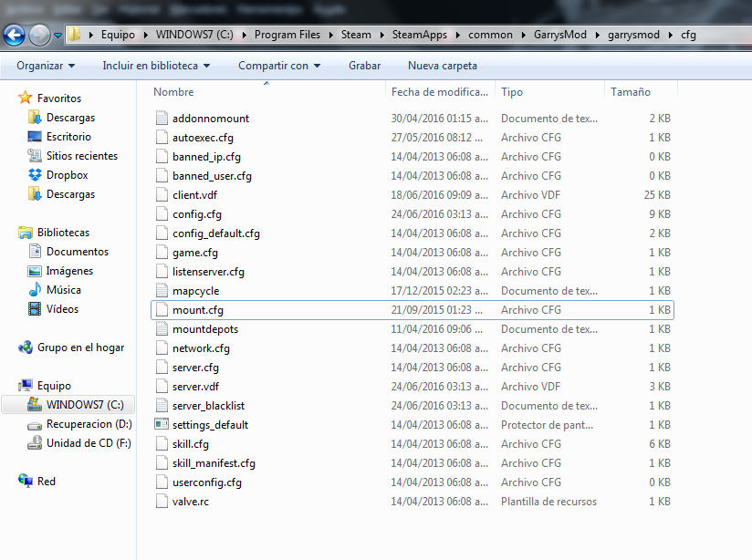Expand the arrow after Program Files breadcrumb
The height and width of the screenshot is (560, 752).
(331, 35)
